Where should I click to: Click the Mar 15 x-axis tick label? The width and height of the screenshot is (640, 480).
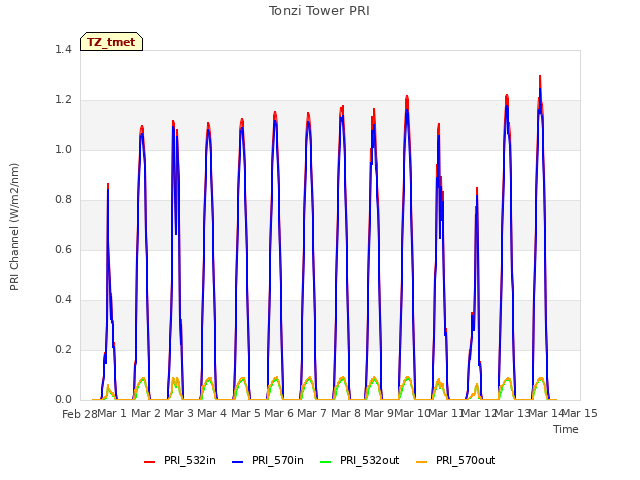coord(580,413)
